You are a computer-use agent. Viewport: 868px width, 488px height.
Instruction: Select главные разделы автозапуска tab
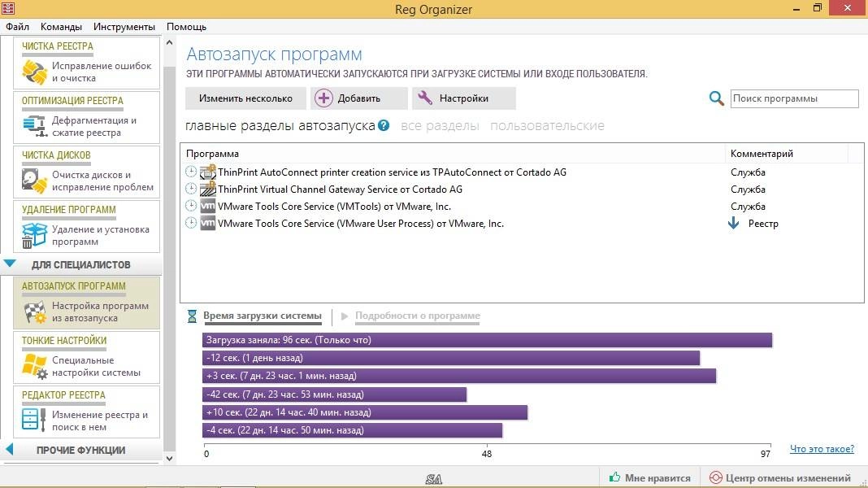point(280,126)
